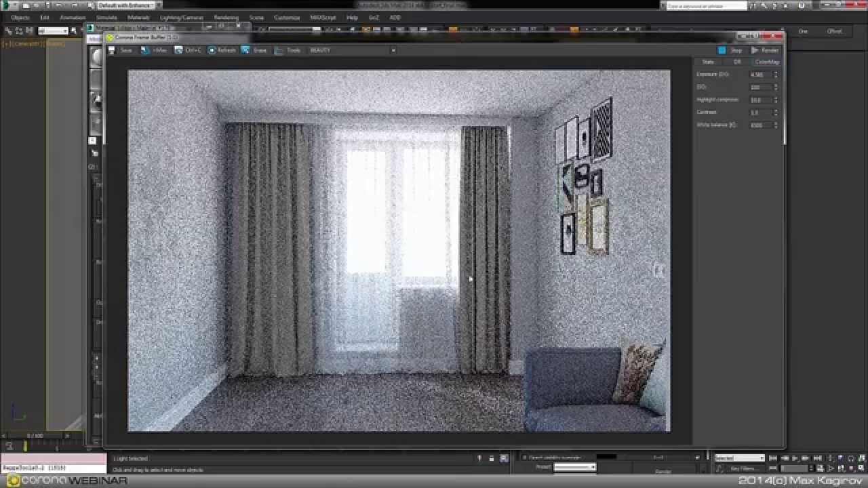
Task: Click the animation timeline slider
Action: tap(34, 435)
